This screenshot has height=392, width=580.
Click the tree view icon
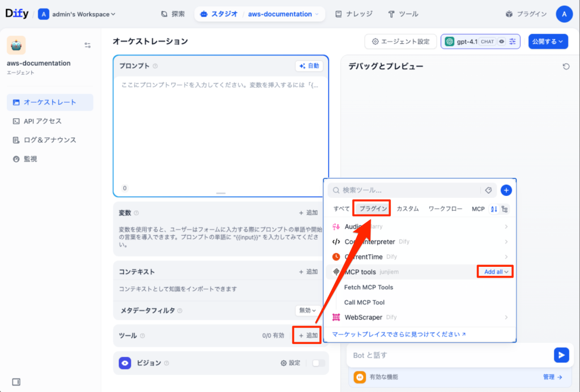coord(505,209)
